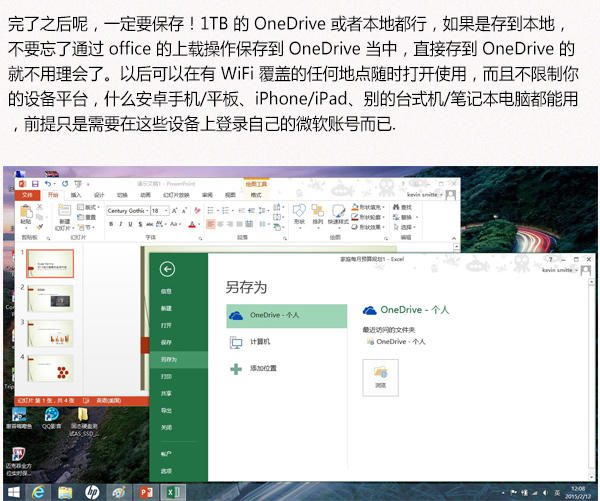Click the volume speaker icon in system tray
This screenshot has height=501, width=600.
click(x=546, y=493)
